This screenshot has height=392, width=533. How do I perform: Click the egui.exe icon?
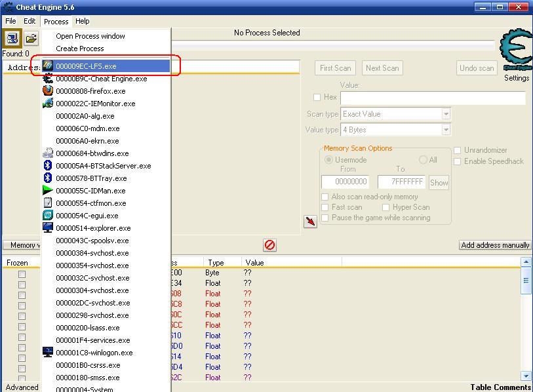click(48, 215)
